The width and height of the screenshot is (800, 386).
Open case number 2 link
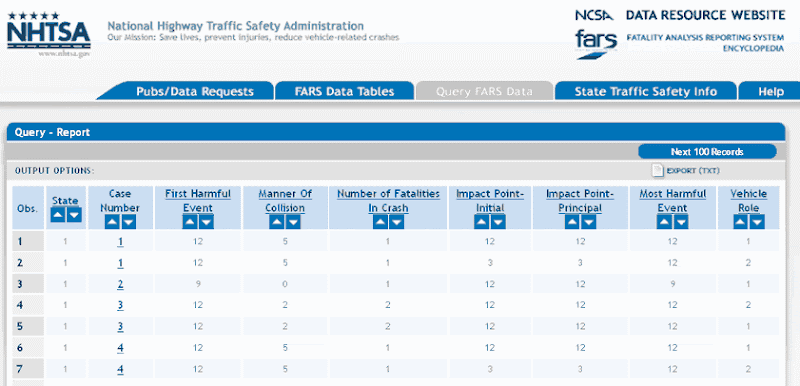[120, 285]
